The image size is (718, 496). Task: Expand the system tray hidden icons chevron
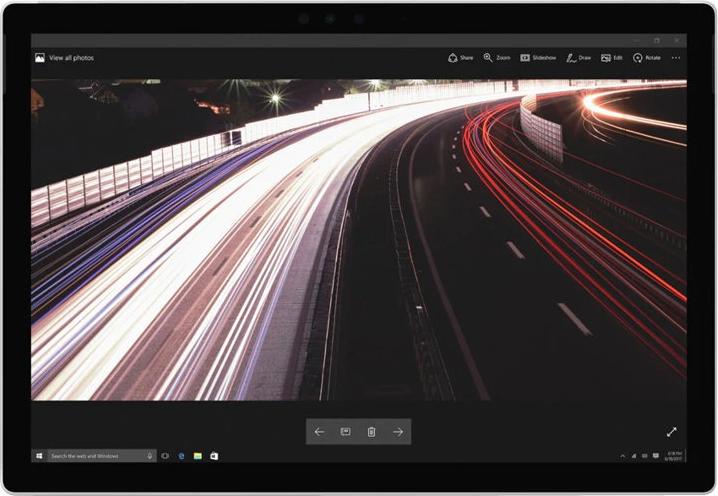coord(622,456)
